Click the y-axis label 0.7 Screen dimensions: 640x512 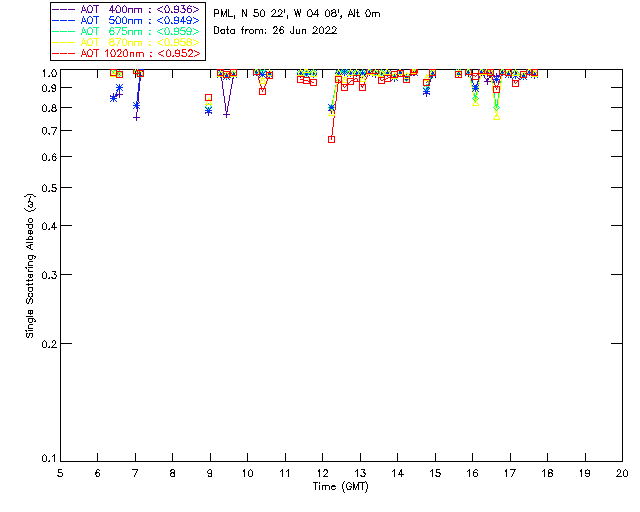49,131
